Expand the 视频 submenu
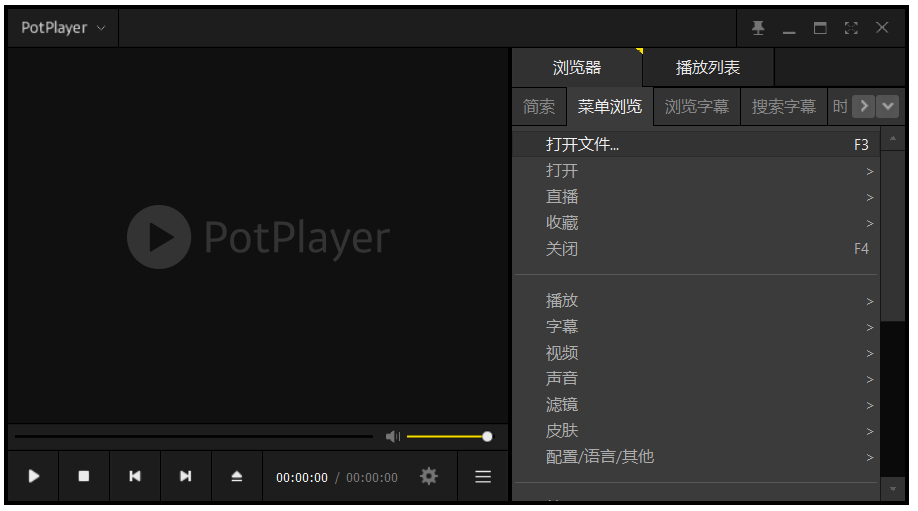Image resolution: width=918 pixels, height=511 pixels. (x=696, y=353)
